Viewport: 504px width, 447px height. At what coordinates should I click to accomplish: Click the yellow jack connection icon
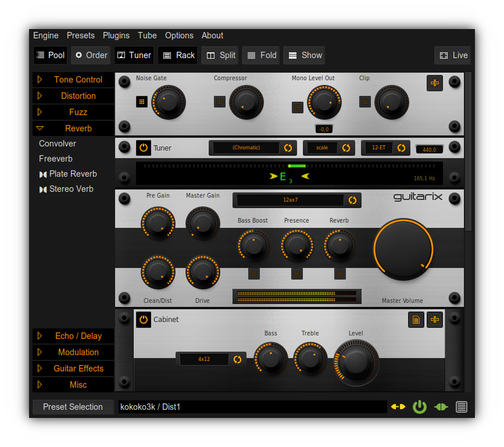tap(398, 407)
